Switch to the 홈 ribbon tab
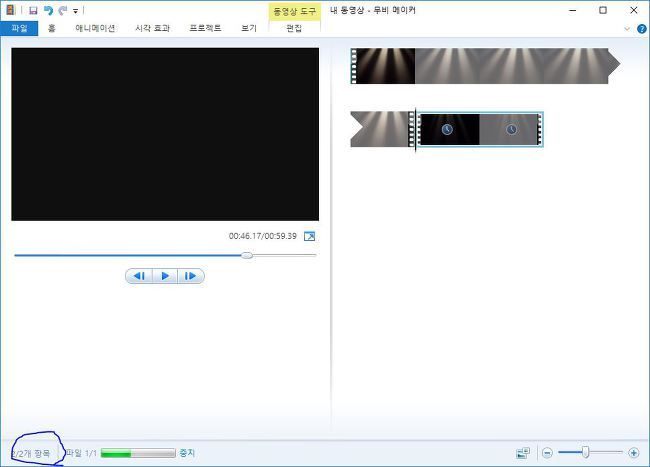The image size is (650, 467). pos(51,28)
